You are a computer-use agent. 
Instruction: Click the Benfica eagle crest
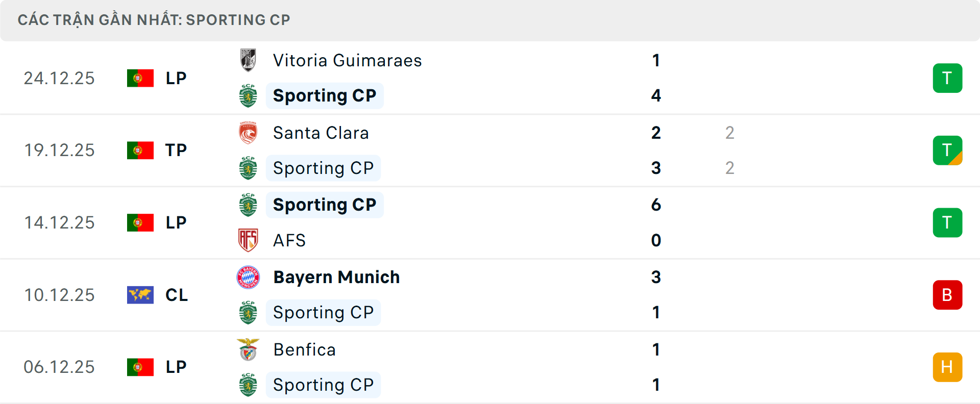(x=248, y=350)
